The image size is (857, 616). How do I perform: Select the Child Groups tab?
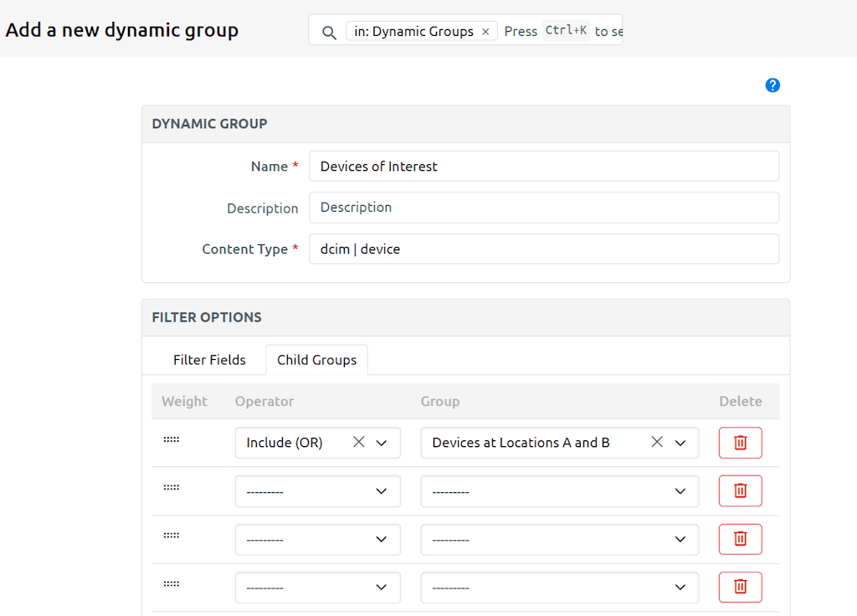pyautogui.click(x=316, y=359)
